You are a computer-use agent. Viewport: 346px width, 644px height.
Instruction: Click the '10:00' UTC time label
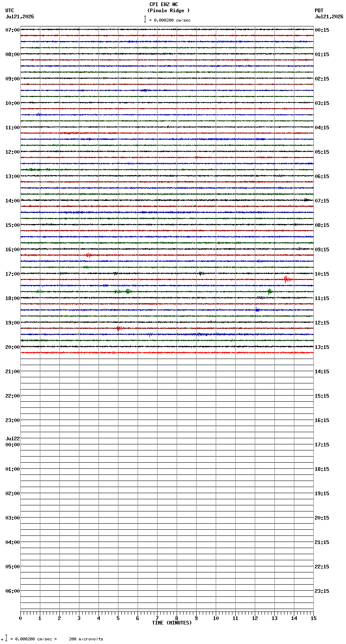13,103
